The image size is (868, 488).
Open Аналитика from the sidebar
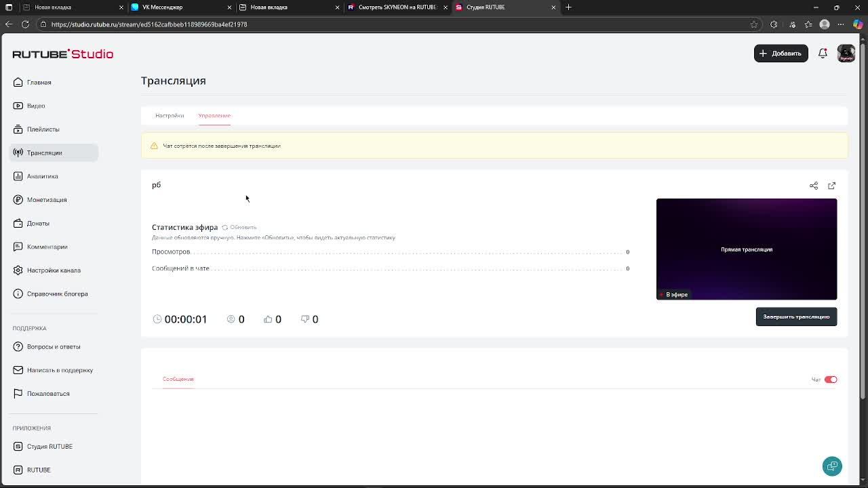tap(54, 176)
